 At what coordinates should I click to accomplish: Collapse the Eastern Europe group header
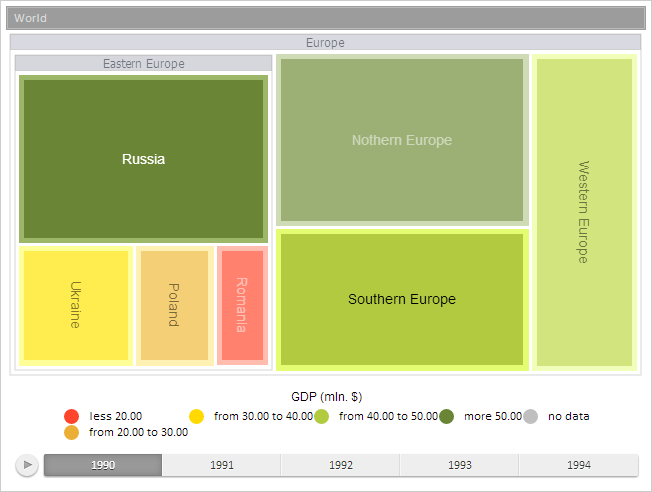[x=143, y=63]
